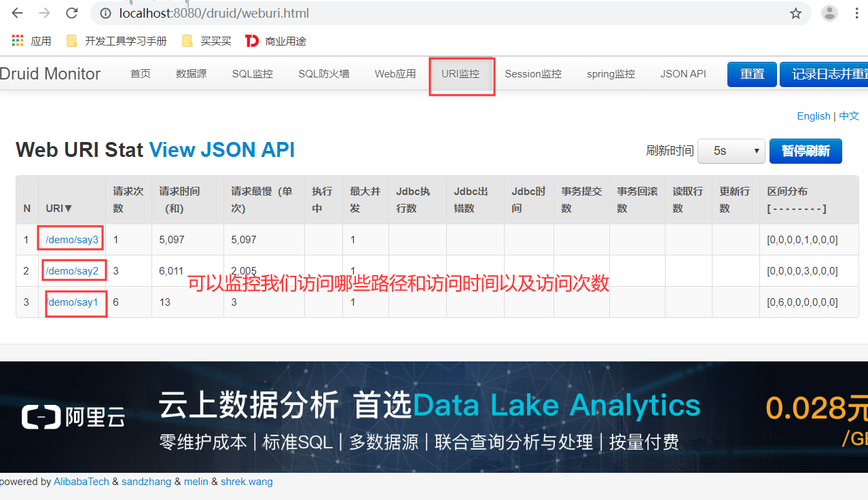Open the refresh interval 5s dropdown
The image size is (868, 500).
click(731, 151)
